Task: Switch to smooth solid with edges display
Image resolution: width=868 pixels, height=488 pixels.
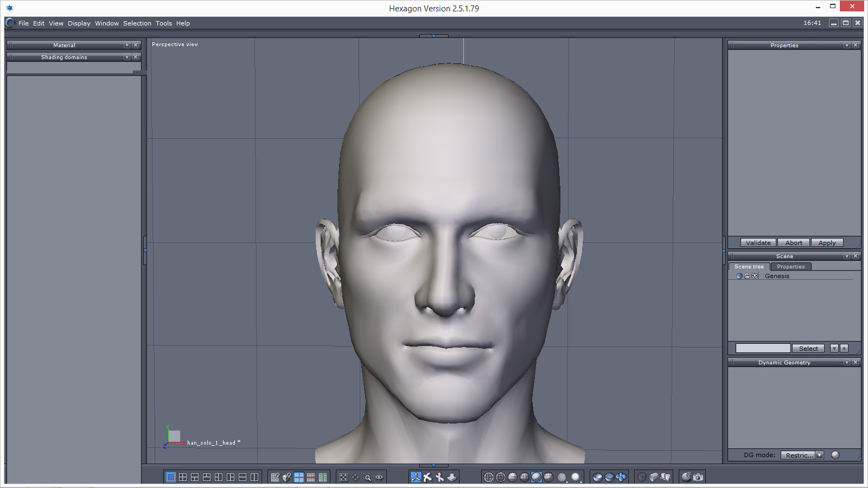Action: 548,477
